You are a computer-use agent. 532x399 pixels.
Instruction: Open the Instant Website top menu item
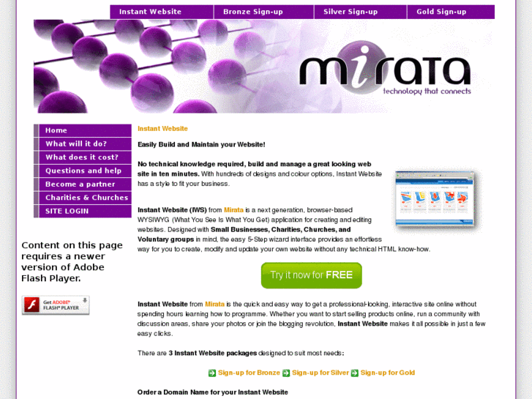coord(162,12)
